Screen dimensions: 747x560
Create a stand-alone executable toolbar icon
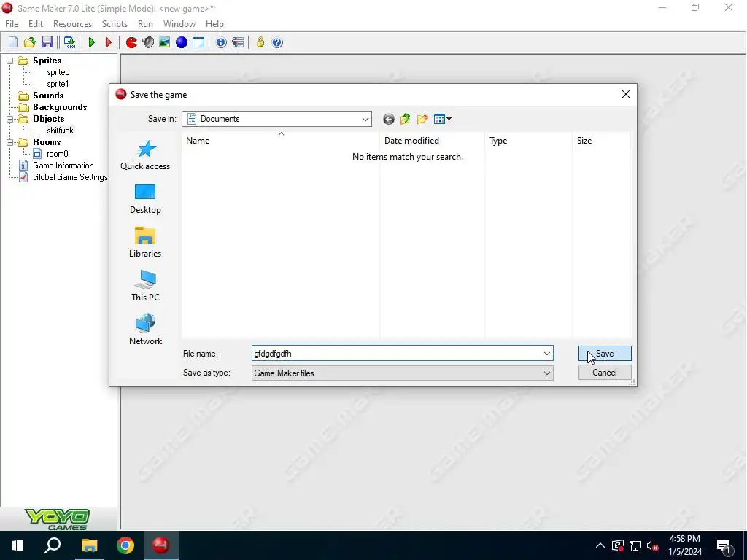tap(69, 42)
